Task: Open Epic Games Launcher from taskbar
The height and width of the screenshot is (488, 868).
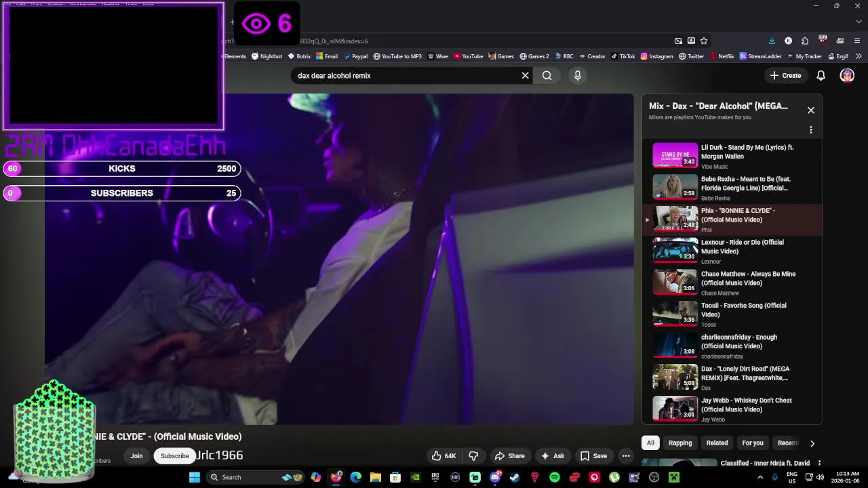Action: coord(435,477)
